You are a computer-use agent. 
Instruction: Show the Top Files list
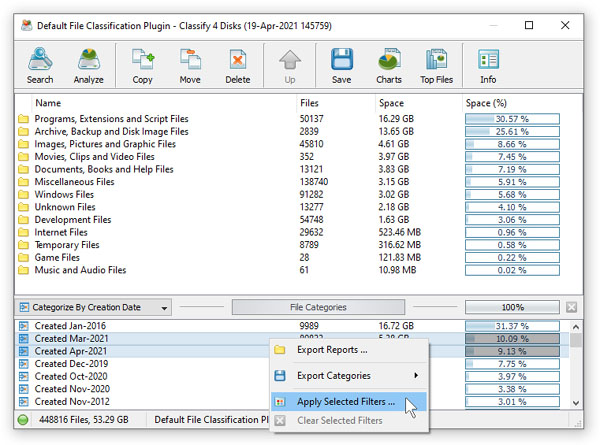[x=436, y=65]
